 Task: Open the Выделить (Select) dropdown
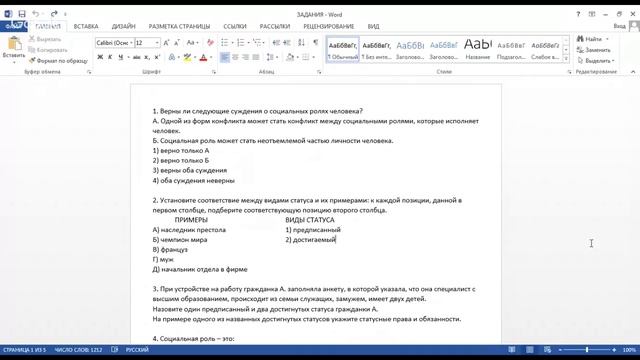596,61
